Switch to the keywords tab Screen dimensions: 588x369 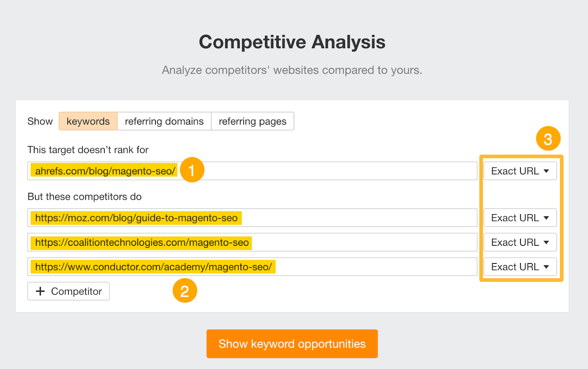coord(88,121)
